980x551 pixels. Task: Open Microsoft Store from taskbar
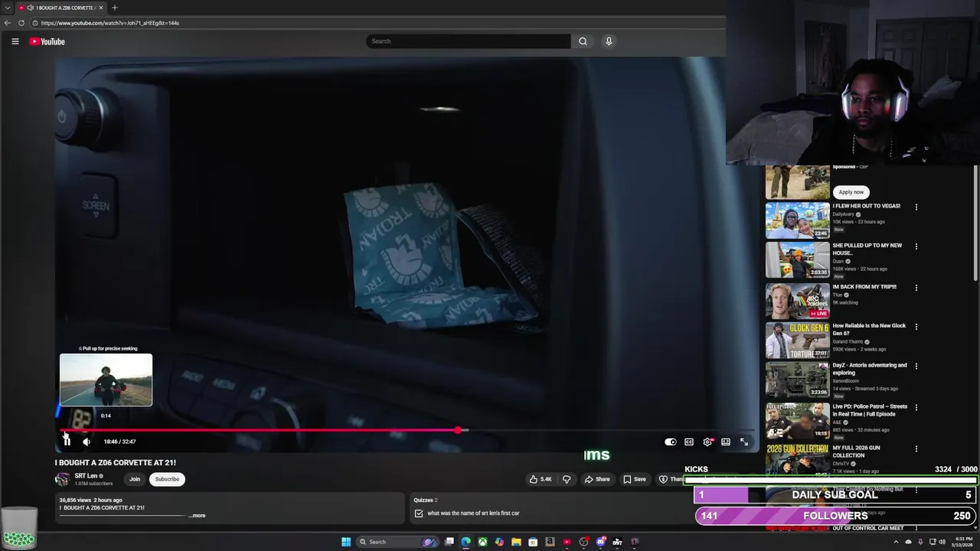(533, 542)
